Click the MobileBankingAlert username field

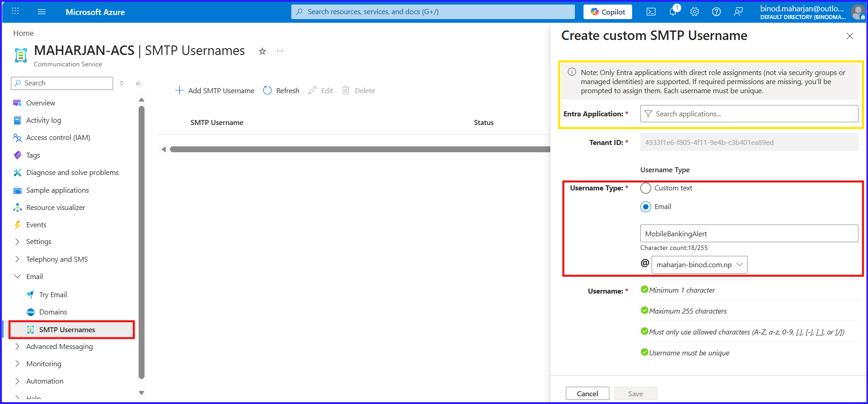pyautogui.click(x=749, y=234)
